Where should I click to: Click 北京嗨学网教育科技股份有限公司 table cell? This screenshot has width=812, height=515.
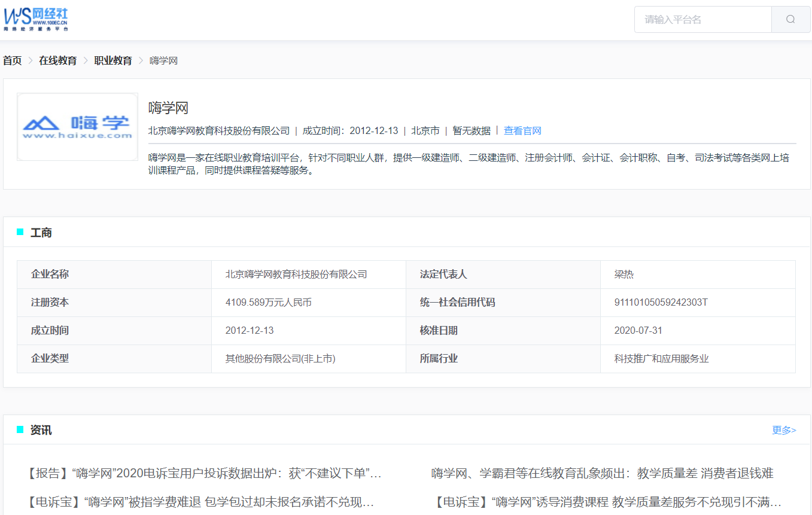coord(309,275)
